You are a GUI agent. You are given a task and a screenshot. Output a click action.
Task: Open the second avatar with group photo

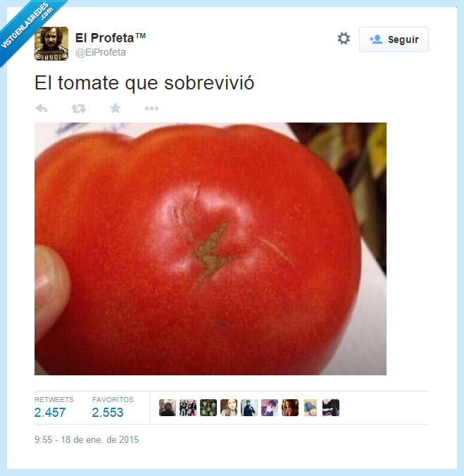click(188, 408)
